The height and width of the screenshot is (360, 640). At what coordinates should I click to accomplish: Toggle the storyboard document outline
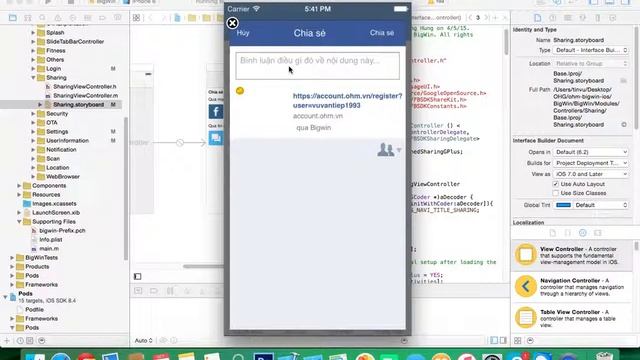138,276
